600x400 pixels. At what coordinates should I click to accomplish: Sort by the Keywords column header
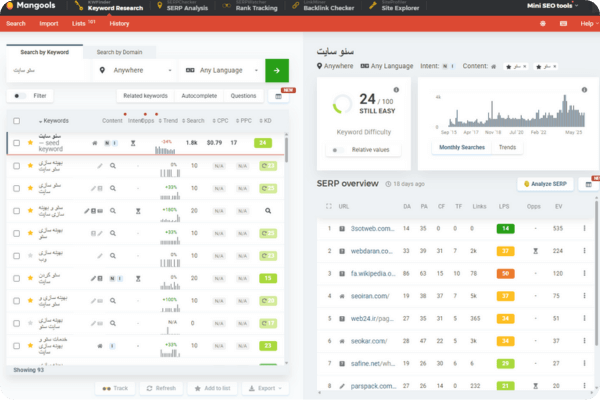[x=54, y=121]
